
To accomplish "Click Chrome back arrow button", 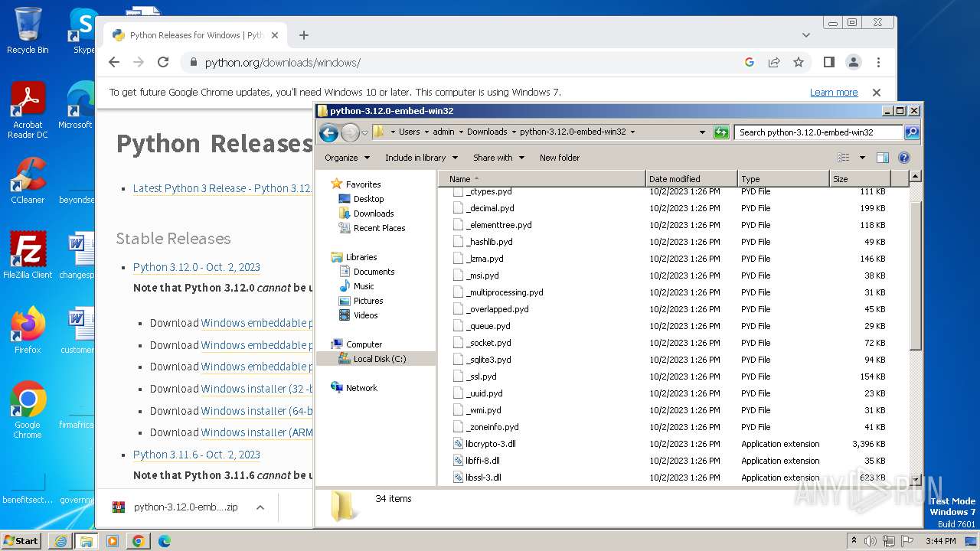I will pos(114,63).
